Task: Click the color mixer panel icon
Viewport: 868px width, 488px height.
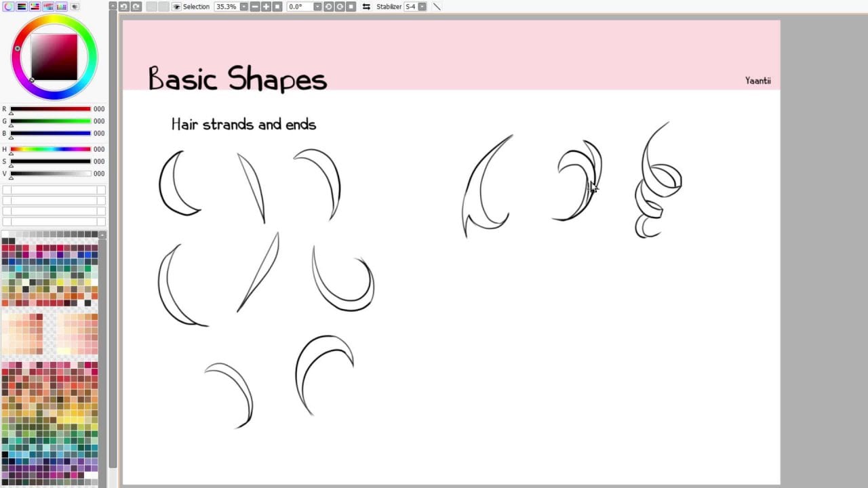Action: click(48, 6)
